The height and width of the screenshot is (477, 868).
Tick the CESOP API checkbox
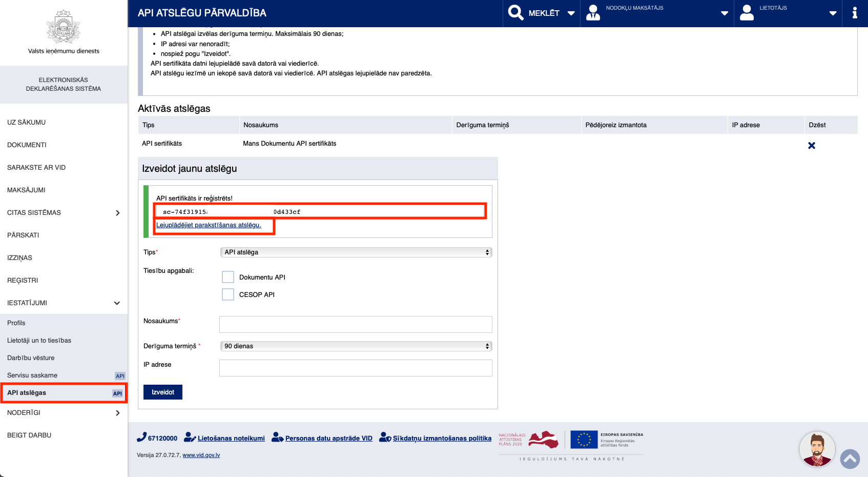[228, 294]
